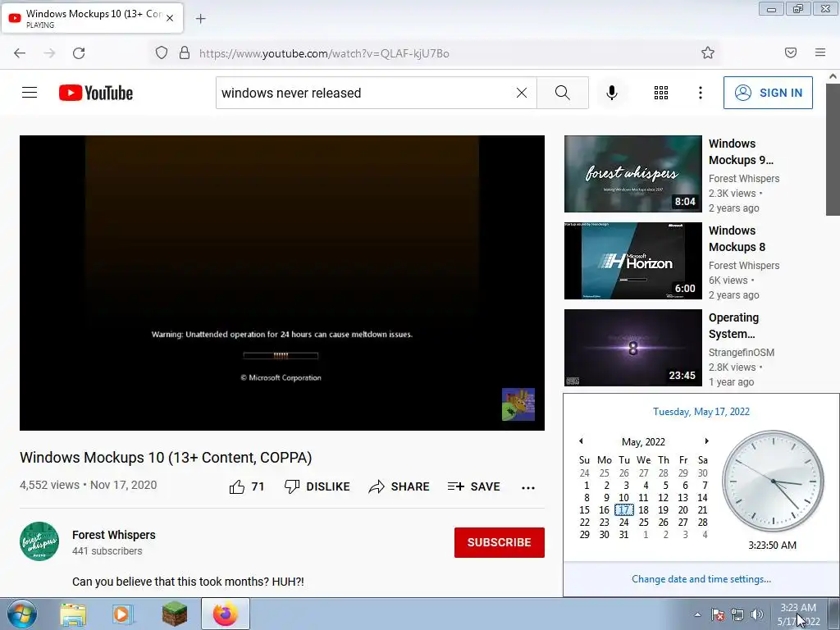This screenshot has width=840, height=630.
Task: Open Windows Explorer from taskbar
Action: click(73, 614)
